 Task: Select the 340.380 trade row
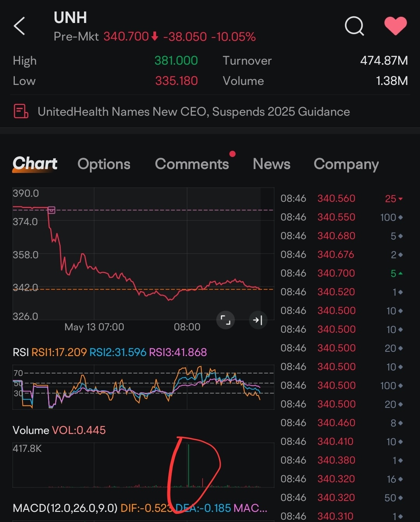click(x=342, y=460)
